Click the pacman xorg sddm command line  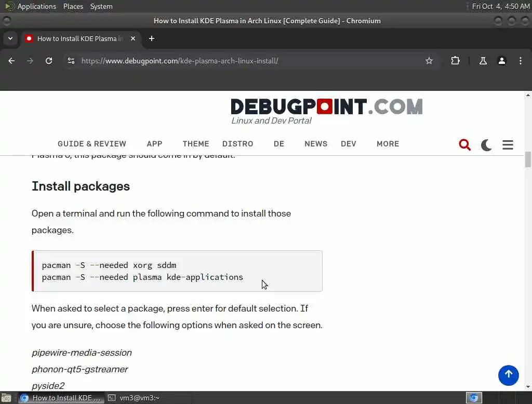(109, 265)
